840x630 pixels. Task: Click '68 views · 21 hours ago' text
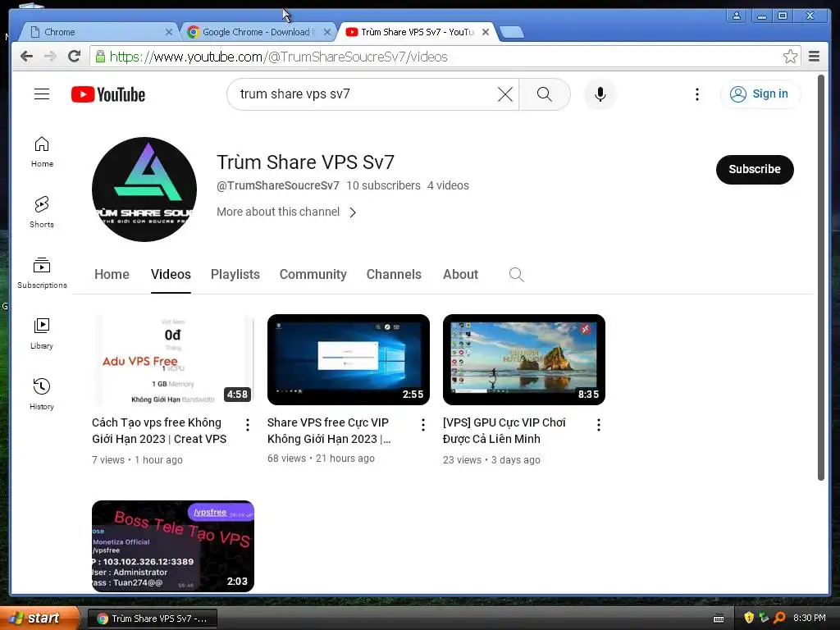(x=321, y=458)
